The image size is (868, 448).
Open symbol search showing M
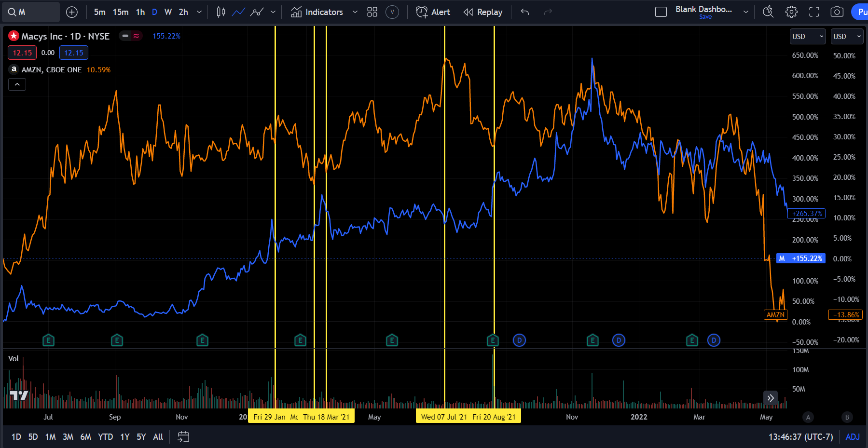pyautogui.click(x=32, y=12)
